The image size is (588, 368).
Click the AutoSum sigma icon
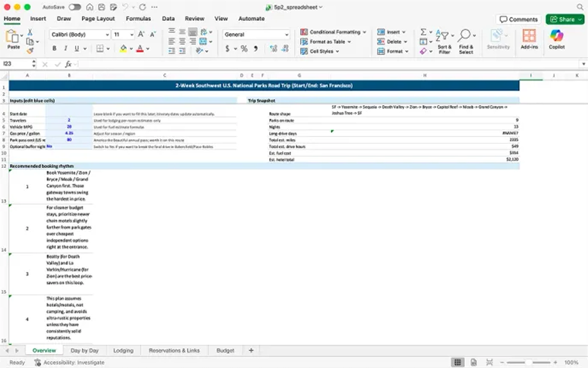tap(422, 32)
